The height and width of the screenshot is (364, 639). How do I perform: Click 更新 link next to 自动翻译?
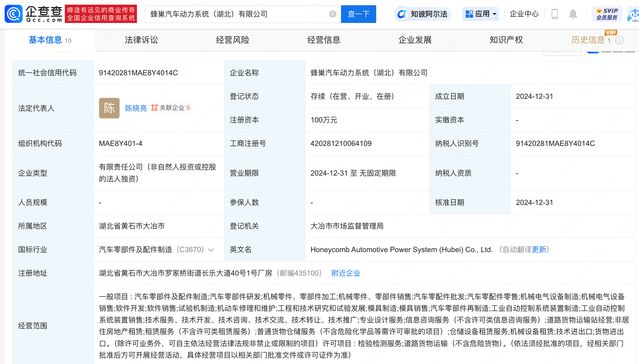pyautogui.click(x=539, y=250)
